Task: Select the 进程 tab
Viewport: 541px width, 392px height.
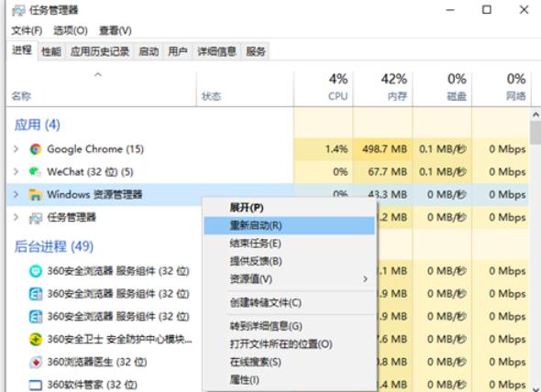Action: [x=22, y=50]
